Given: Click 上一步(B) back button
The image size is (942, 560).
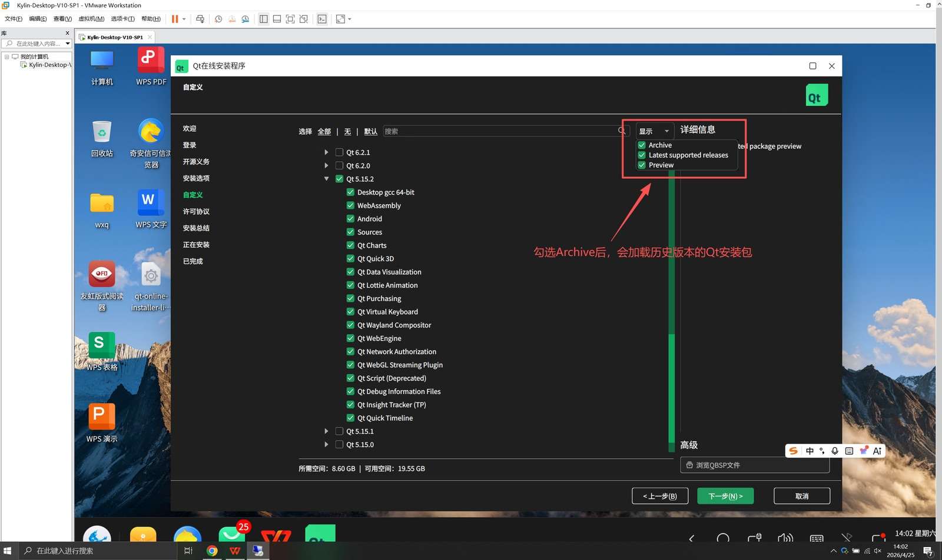Looking at the screenshot, I should pos(660,496).
